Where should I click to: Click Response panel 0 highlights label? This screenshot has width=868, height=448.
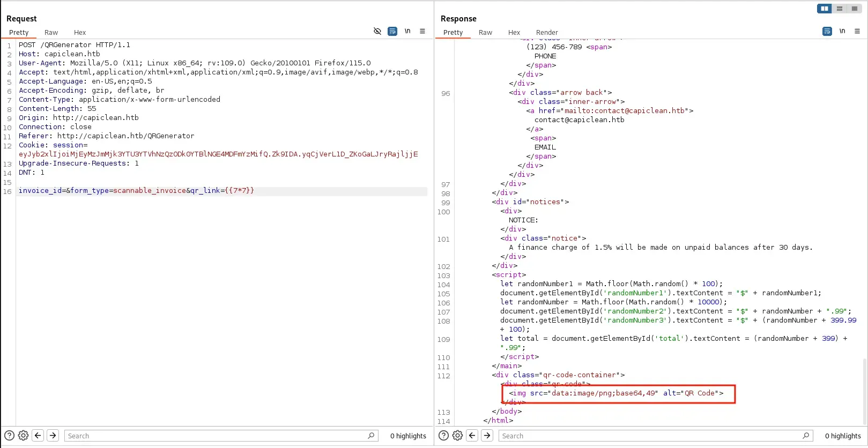(x=843, y=436)
